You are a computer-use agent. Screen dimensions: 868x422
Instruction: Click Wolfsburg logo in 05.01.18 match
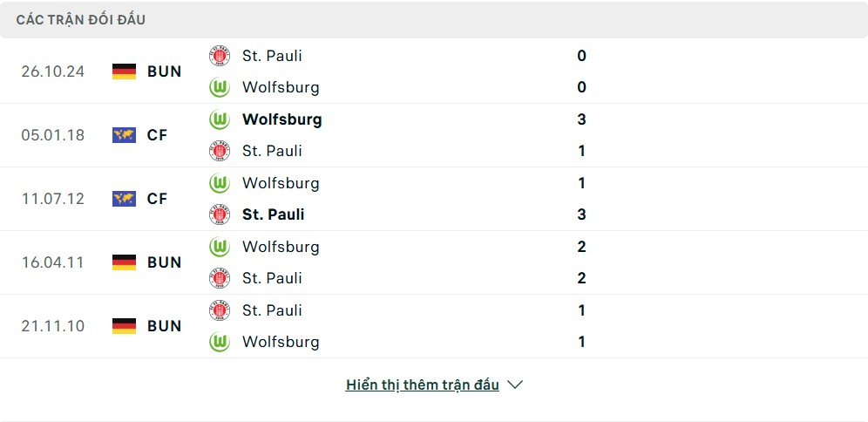[219, 119]
